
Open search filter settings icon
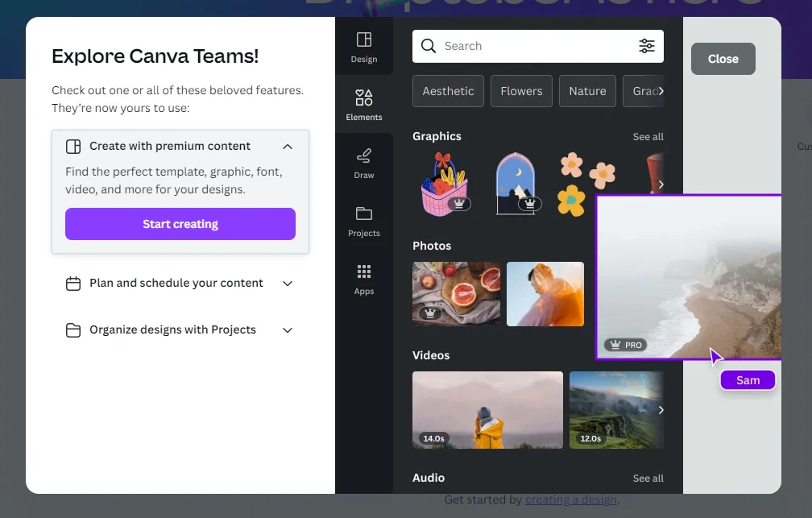click(x=646, y=46)
